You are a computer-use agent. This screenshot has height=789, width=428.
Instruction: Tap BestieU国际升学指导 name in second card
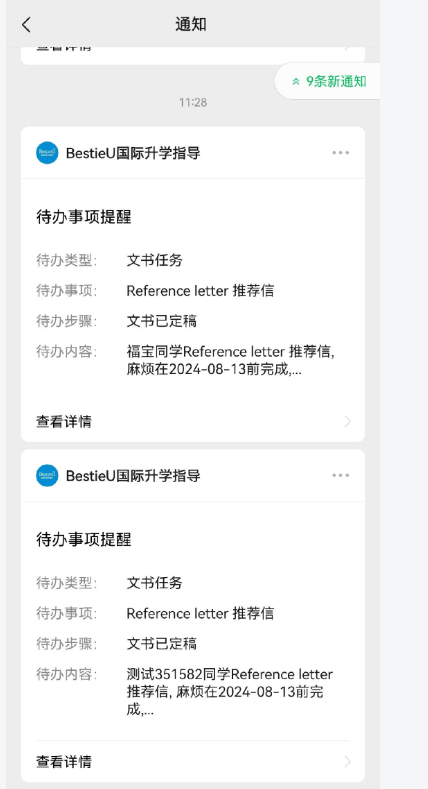133,476
